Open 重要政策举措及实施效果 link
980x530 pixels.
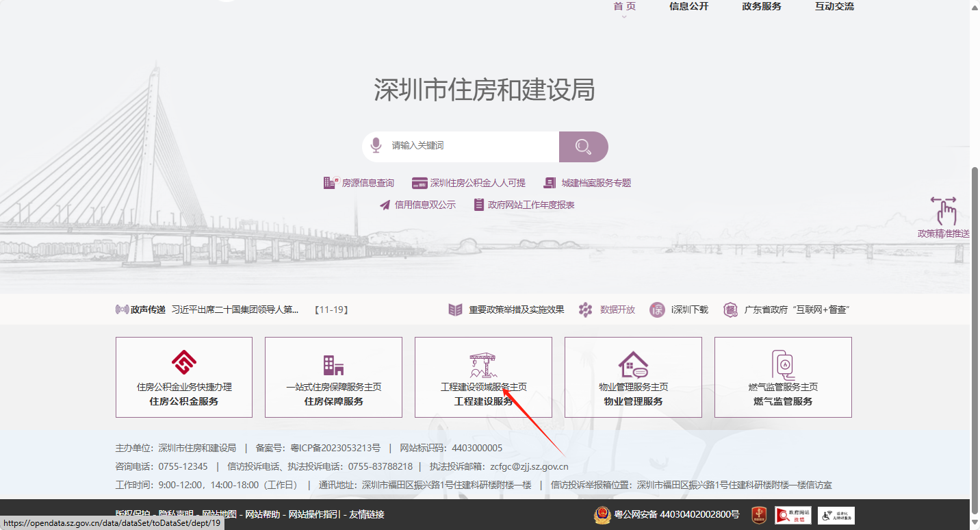517,310
